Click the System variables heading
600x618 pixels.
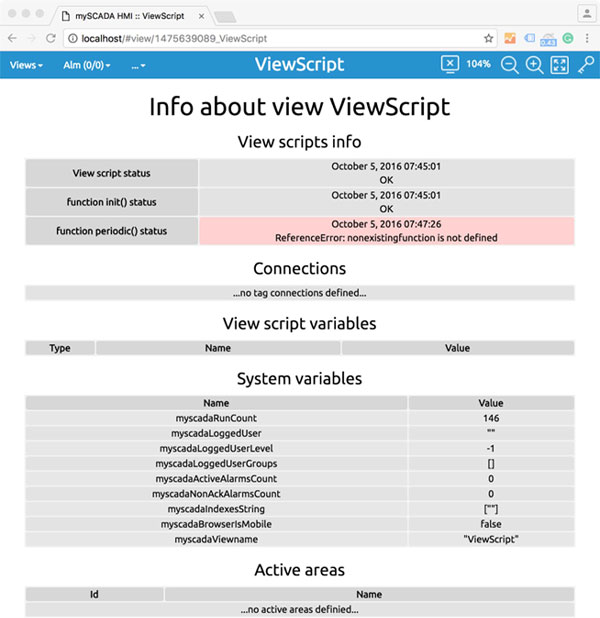tap(300, 378)
